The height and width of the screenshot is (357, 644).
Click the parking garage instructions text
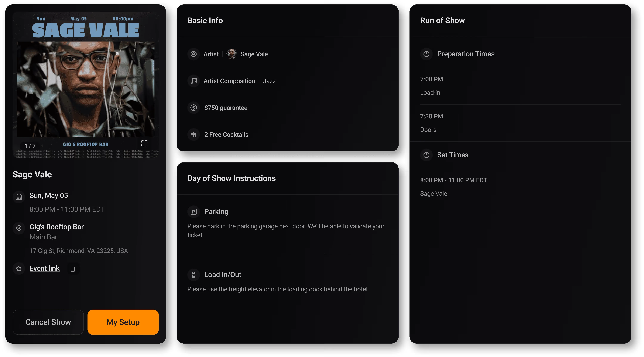(x=286, y=231)
